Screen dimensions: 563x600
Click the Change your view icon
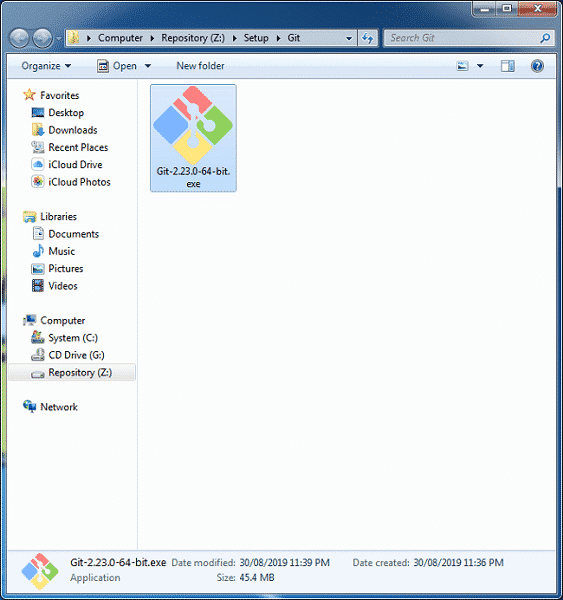click(x=462, y=66)
